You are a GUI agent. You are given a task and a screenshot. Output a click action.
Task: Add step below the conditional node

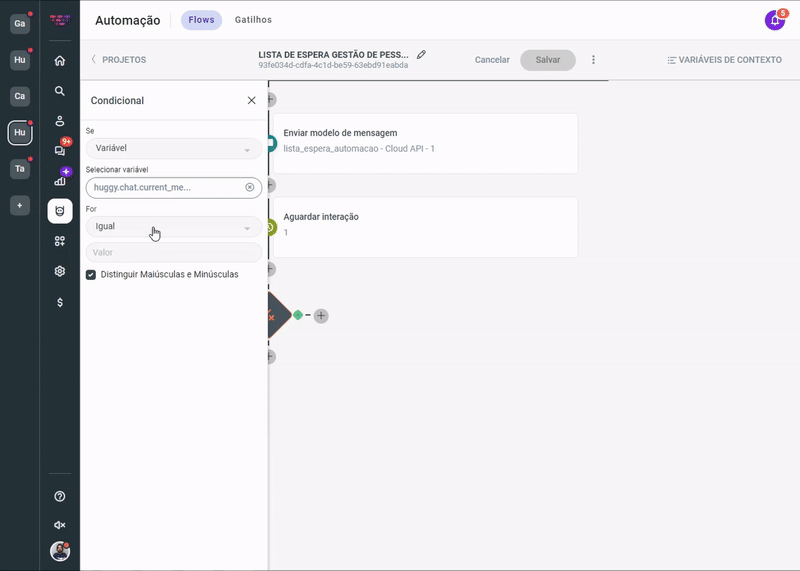tap(271, 356)
